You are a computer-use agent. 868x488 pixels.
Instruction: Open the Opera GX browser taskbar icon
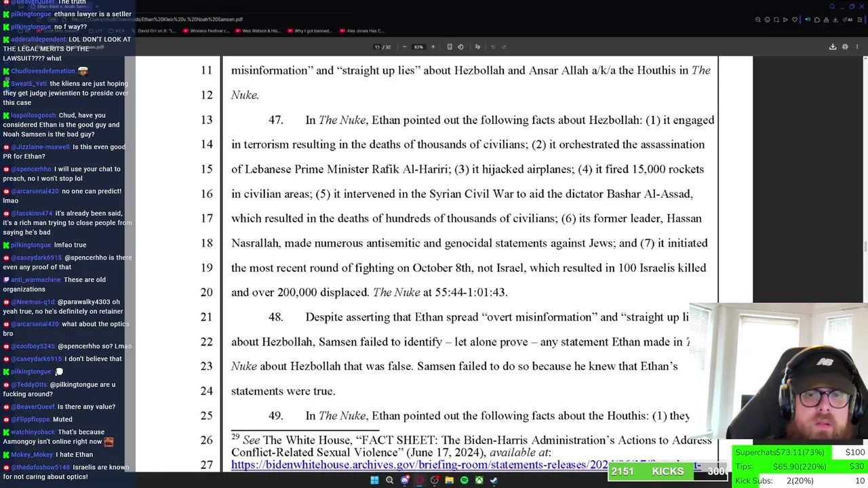(420, 480)
